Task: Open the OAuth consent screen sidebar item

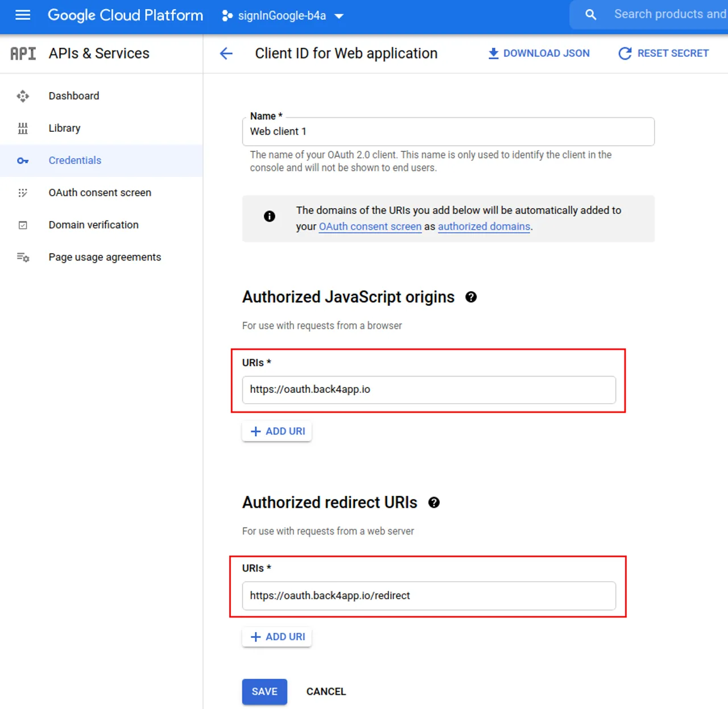Action: pos(100,192)
